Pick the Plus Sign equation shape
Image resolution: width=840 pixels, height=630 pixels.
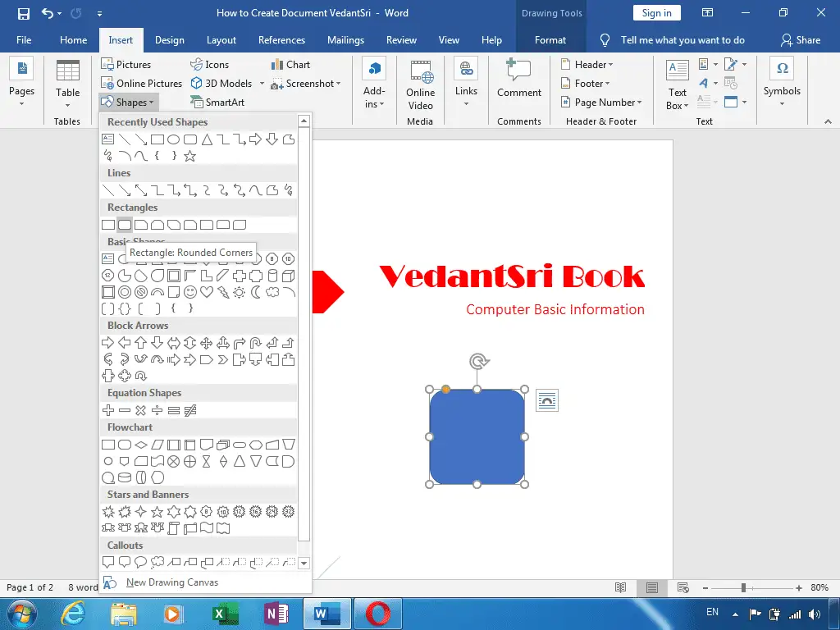pyautogui.click(x=108, y=410)
